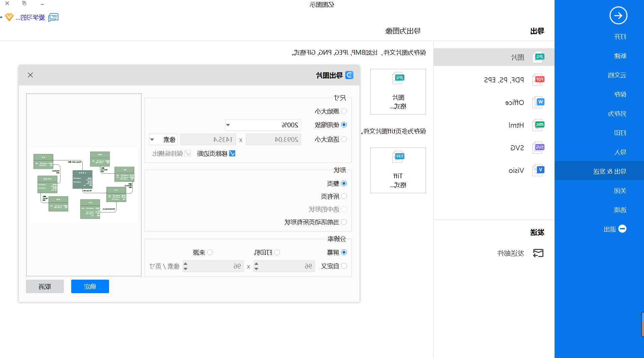644x358 pixels.
Task: Click the 发送邮件 envelope icon
Action: pyautogui.click(x=538, y=253)
